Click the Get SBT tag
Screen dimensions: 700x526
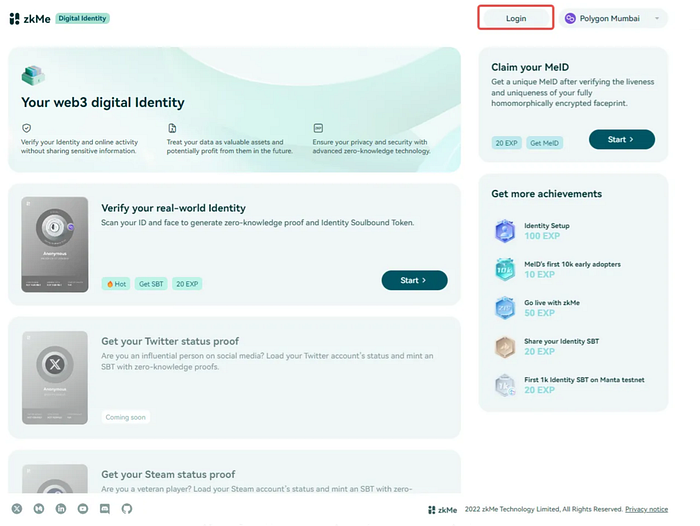click(151, 284)
